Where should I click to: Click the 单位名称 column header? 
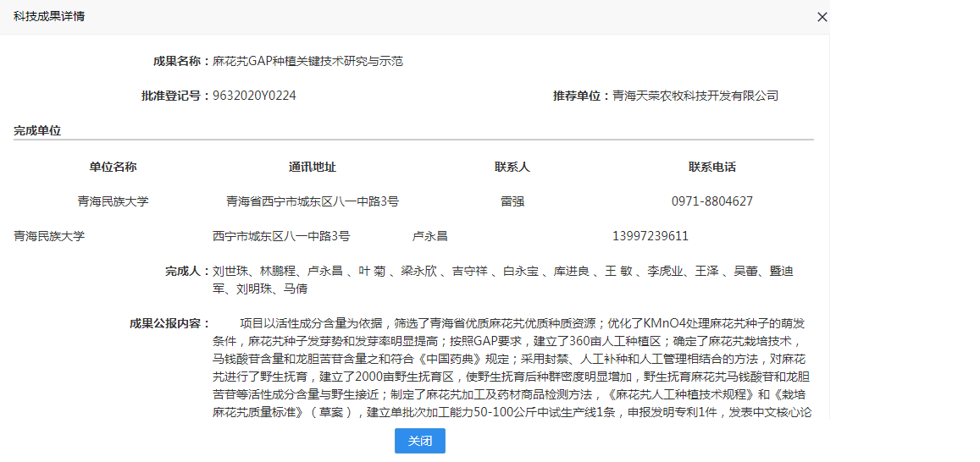113,167
